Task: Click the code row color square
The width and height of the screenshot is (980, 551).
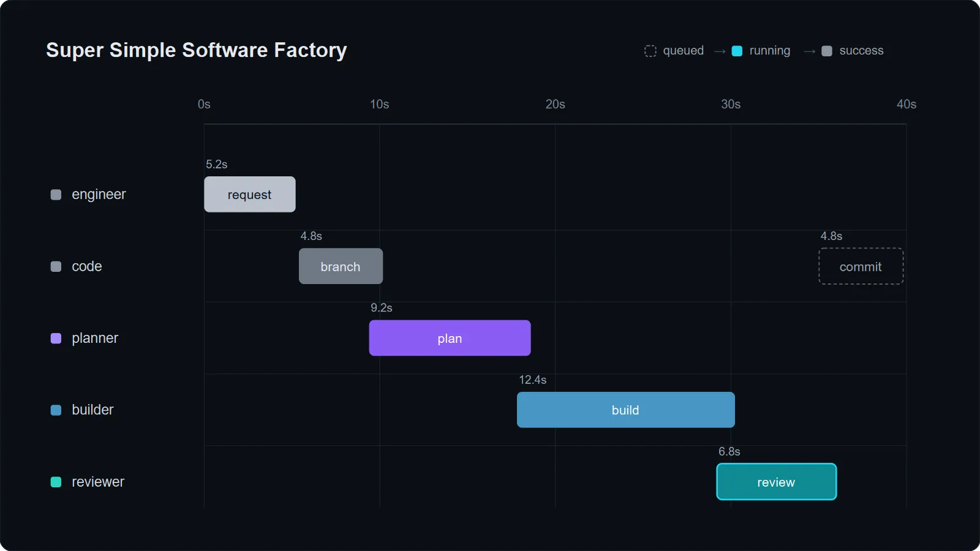Action: 56,266
